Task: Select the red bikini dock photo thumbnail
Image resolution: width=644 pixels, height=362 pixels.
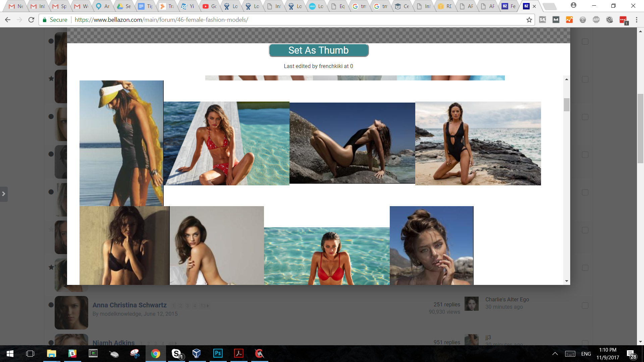Action: pyautogui.click(x=226, y=143)
